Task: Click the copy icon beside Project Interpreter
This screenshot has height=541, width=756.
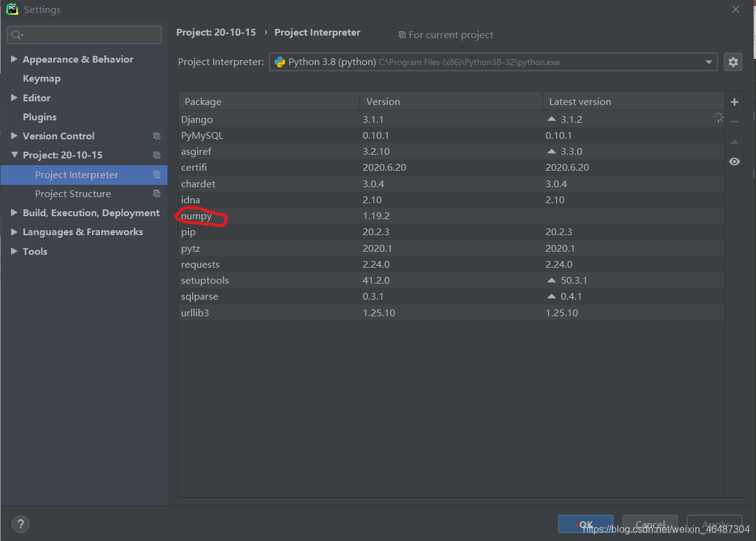Action: [x=156, y=175]
